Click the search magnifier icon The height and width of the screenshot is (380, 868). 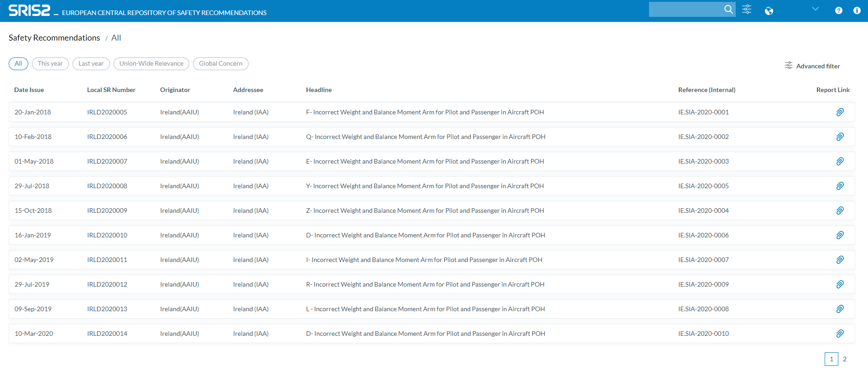[x=728, y=9]
